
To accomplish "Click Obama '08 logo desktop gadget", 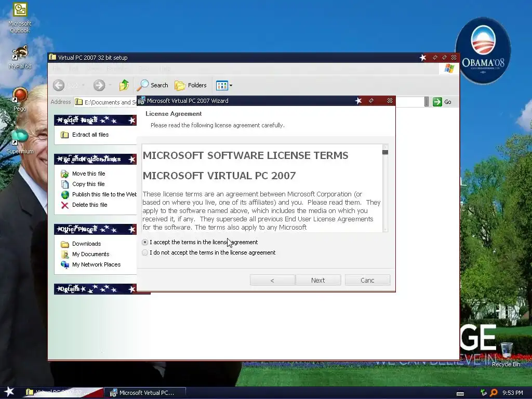I will click(x=483, y=50).
